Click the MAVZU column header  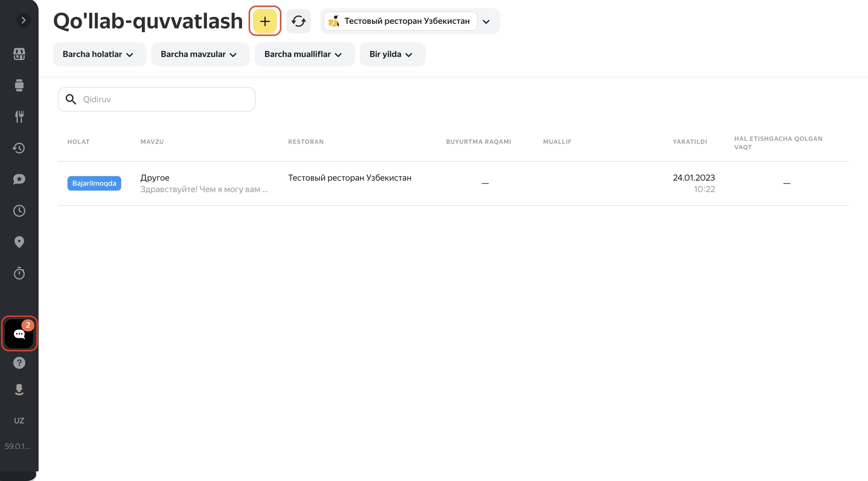pyautogui.click(x=152, y=142)
